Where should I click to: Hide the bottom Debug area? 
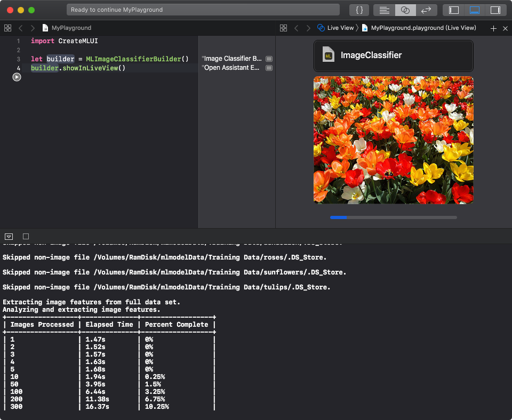pyautogui.click(x=474, y=10)
